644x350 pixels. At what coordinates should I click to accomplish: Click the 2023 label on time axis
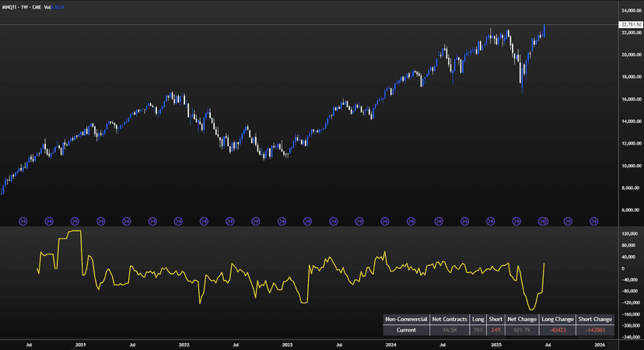pos(288,345)
